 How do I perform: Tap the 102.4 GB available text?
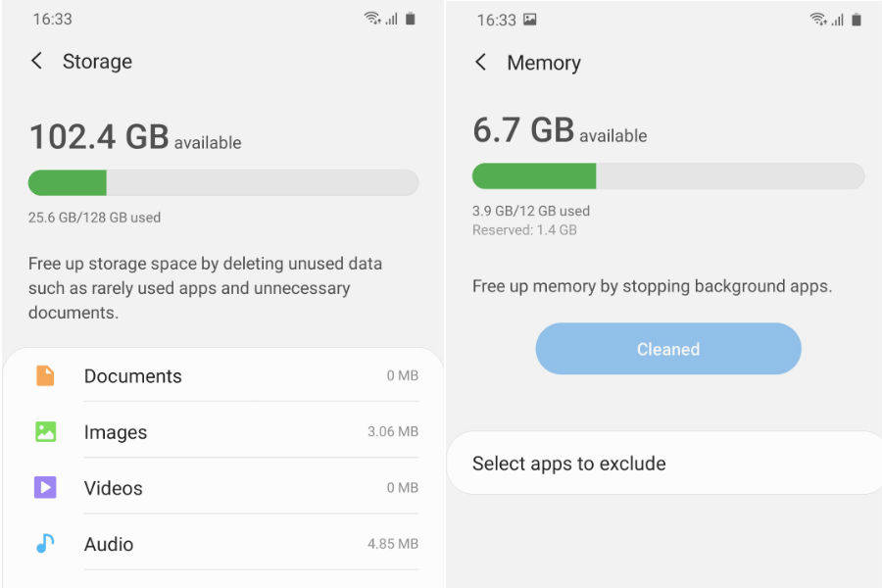(134, 137)
